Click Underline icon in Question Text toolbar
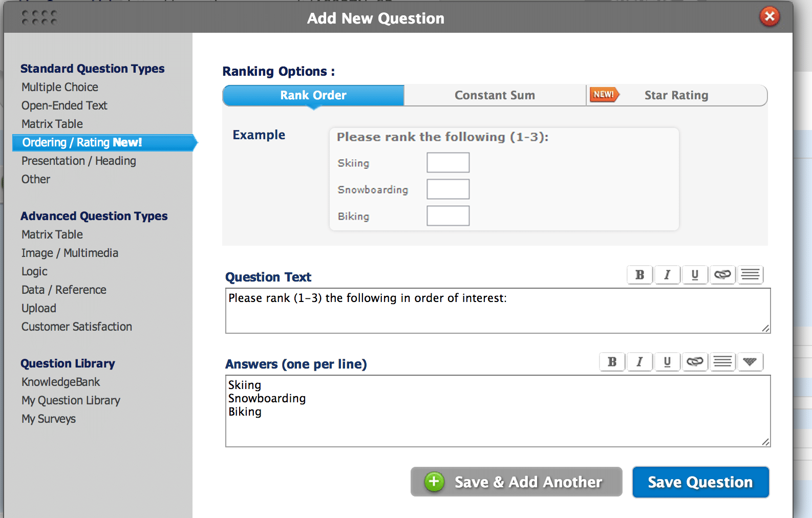This screenshot has height=518, width=812. 695,275
